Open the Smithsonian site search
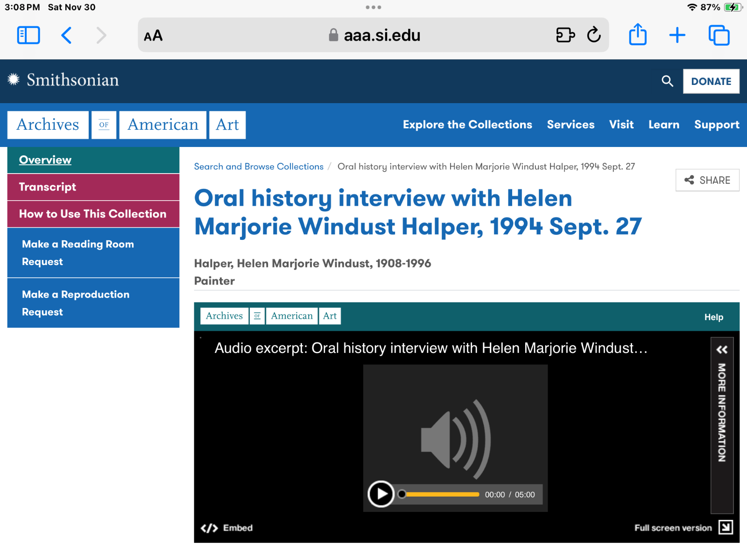747x560 pixels. point(667,81)
